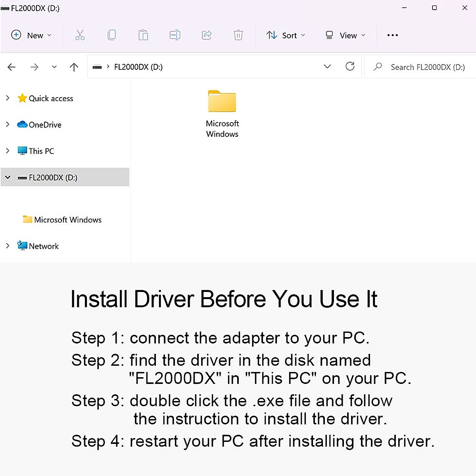Click the Paste clipboard icon

point(143,35)
